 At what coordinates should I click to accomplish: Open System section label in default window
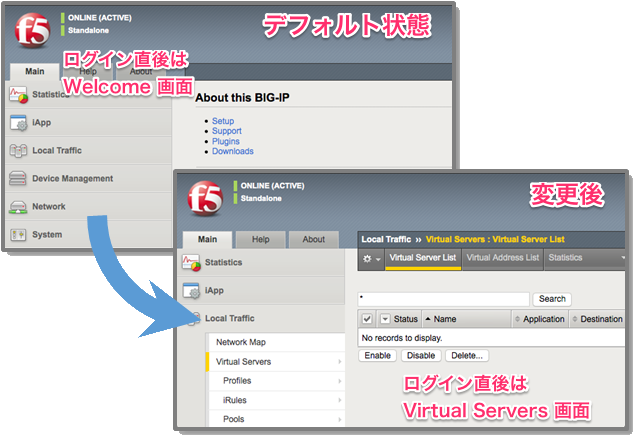click(47, 235)
